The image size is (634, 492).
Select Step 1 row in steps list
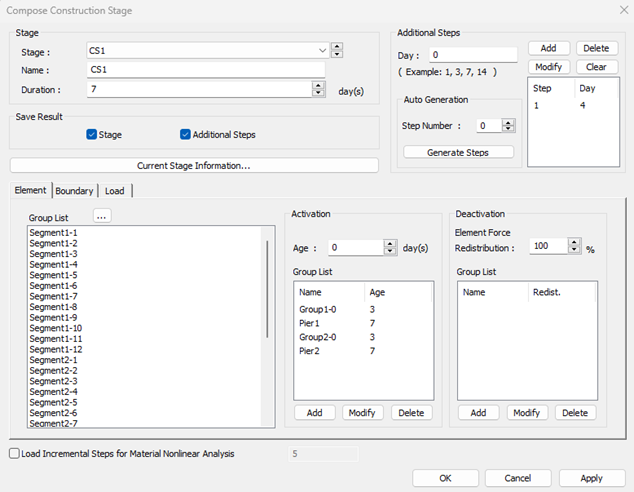tap(573, 106)
